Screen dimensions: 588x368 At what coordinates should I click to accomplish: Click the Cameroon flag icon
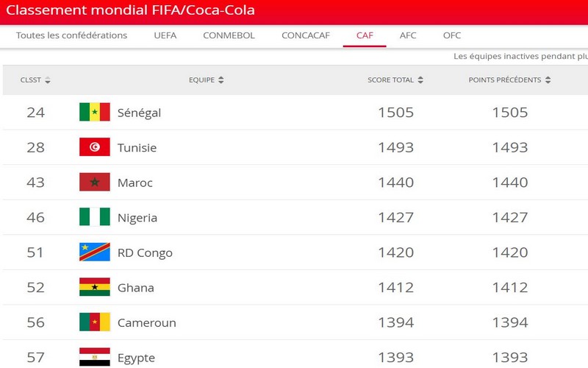[x=95, y=322]
